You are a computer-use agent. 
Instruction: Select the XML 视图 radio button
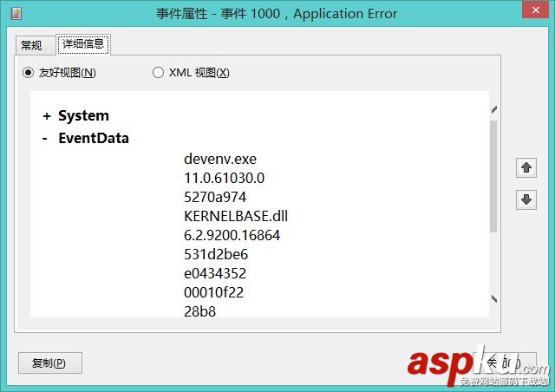(158, 73)
